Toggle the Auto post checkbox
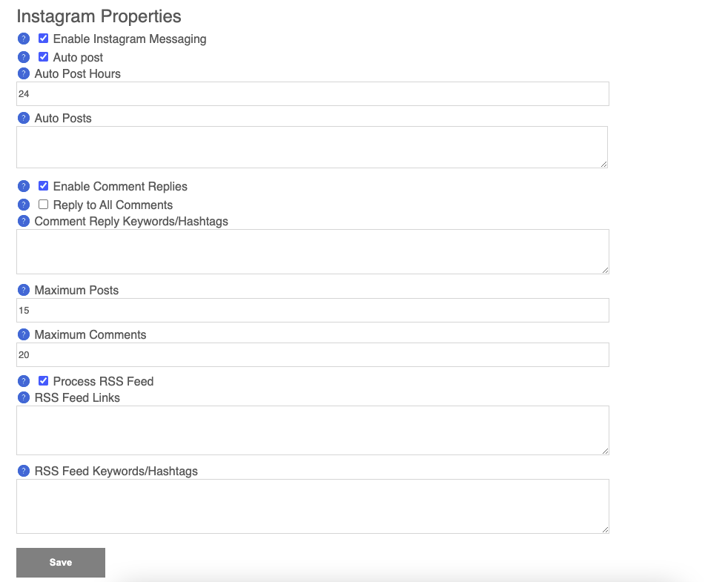Screen dimensions: 728x582 (x=43, y=56)
